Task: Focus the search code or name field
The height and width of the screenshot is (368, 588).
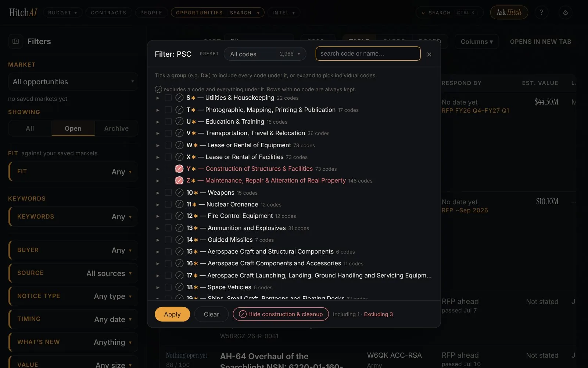Action: pos(368,53)
